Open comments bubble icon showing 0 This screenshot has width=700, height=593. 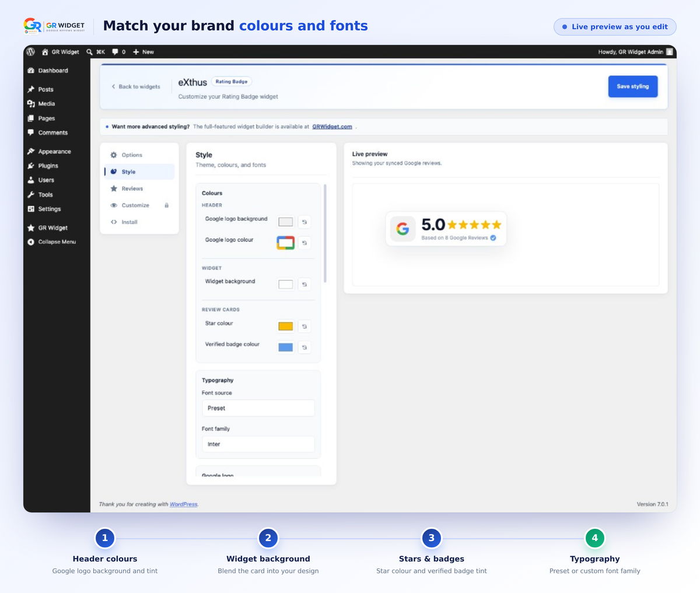(115, 52)
